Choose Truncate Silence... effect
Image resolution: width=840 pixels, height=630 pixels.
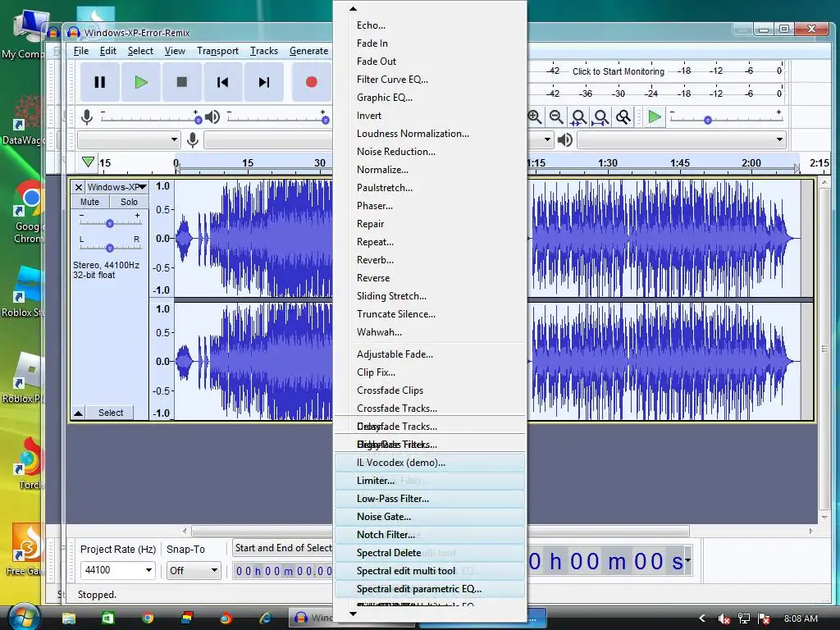(430, 314)
